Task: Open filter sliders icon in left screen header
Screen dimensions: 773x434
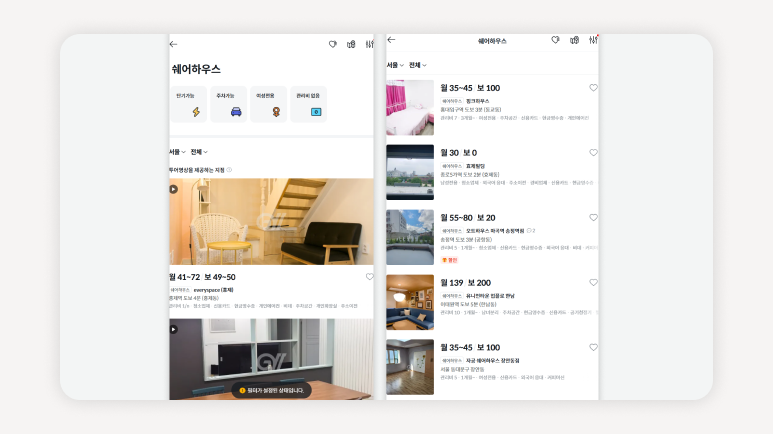Action: coord(370,44)
